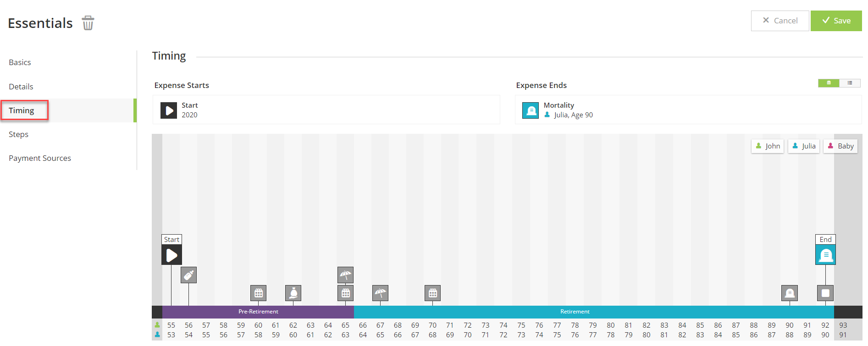Select the calendar event icon at age 60
This screenshot has width=868, height=346.
(259, 293)
